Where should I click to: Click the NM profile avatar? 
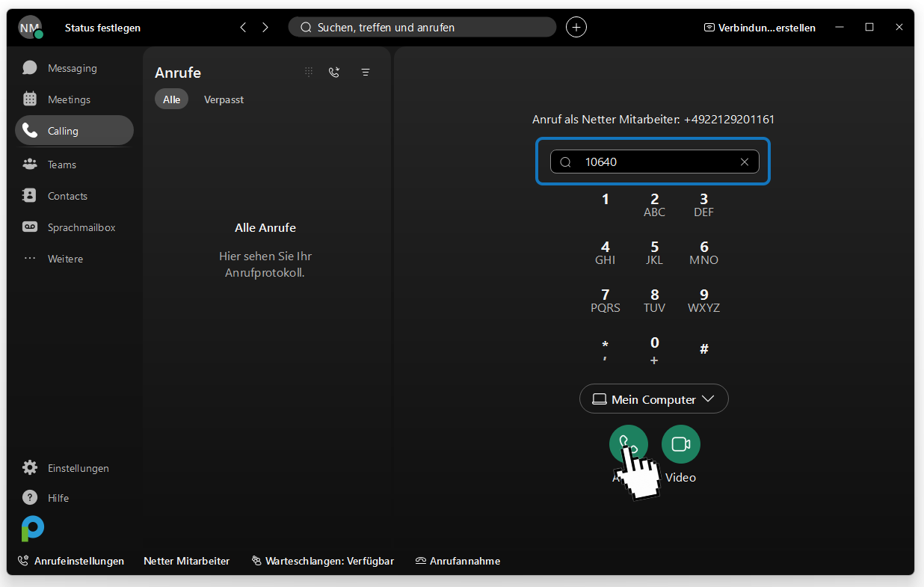pyautogui.click(x=30, y=28)
